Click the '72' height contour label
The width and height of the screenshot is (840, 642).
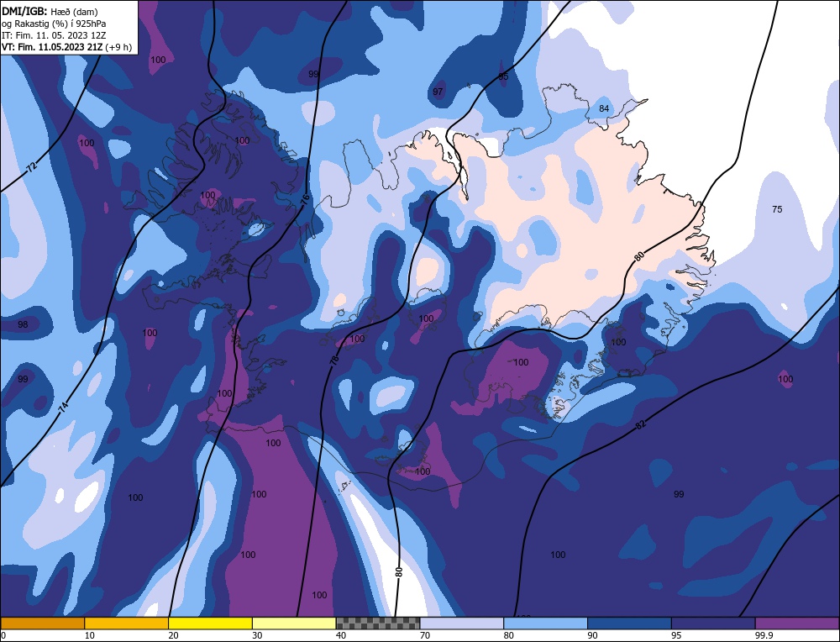[x=32, y=166]
